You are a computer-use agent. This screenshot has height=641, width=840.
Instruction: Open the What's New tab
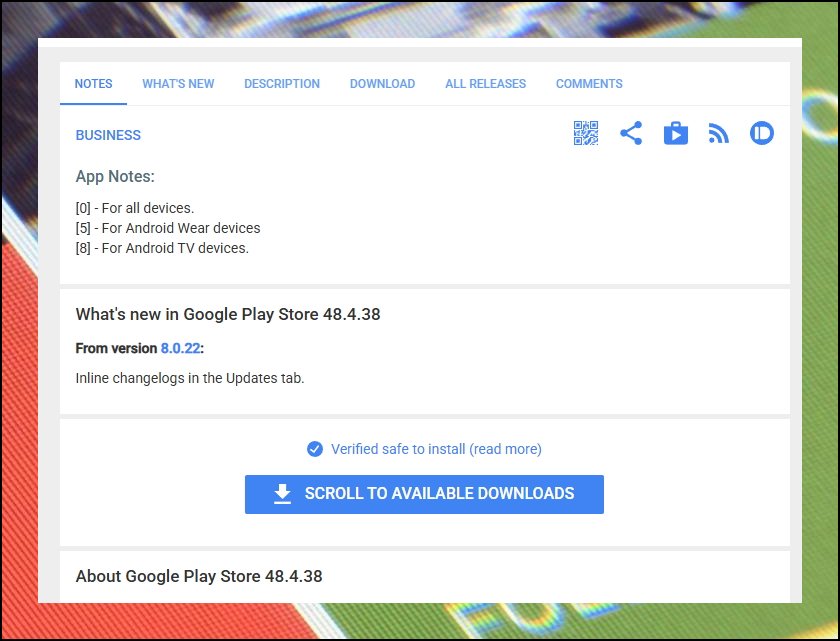click(178, 84)
